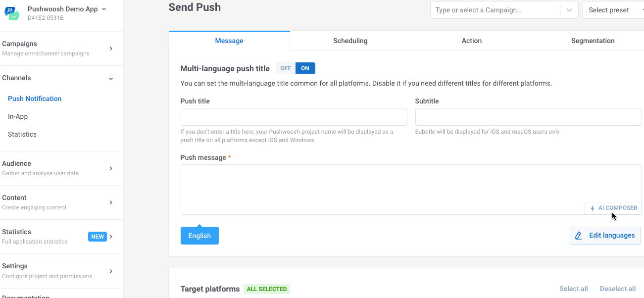Expand the Audience sidebar section

pos(111,168)
